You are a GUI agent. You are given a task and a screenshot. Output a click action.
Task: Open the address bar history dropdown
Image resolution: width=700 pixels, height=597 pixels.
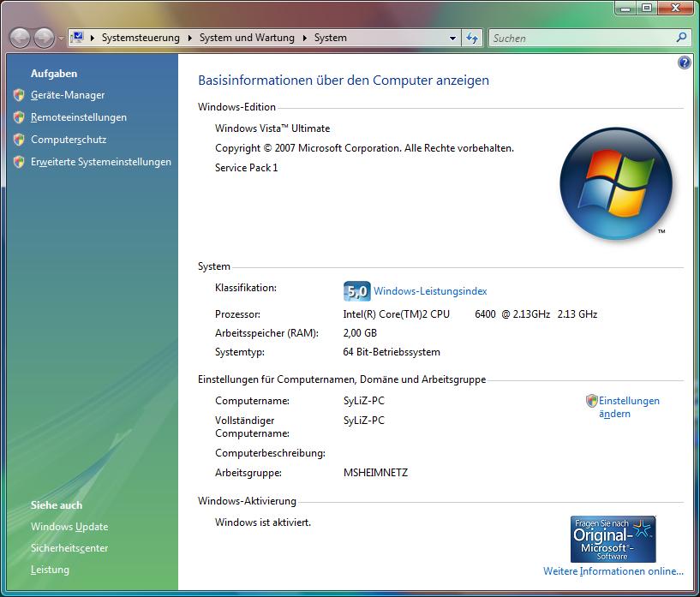click(452, 39)
